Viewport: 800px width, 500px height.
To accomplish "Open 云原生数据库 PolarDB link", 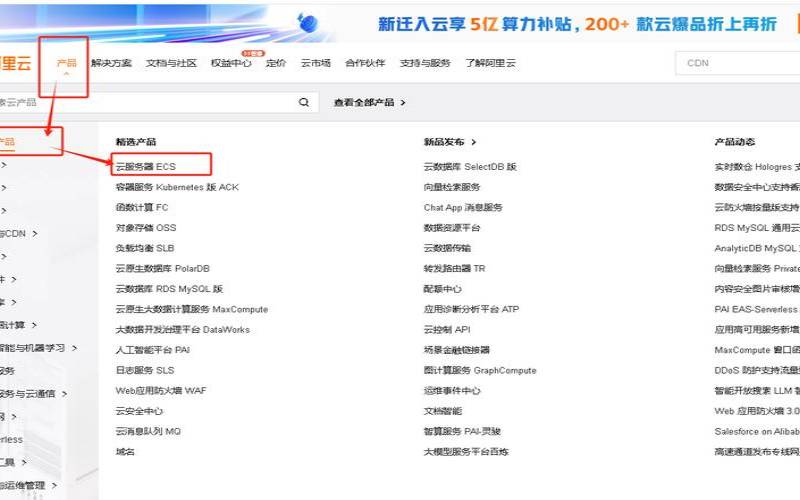I will (162, 269).
